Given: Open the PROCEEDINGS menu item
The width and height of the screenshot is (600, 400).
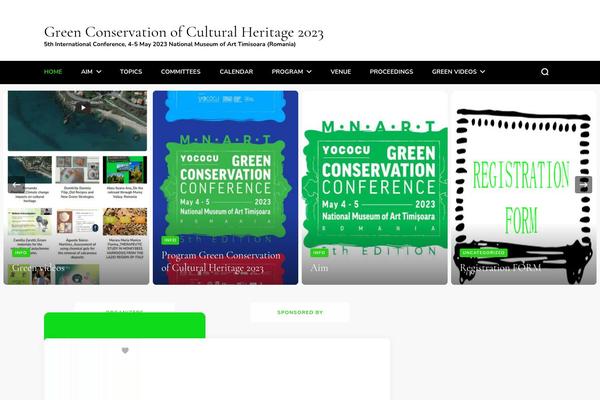Looking at the screenshot, I should 391,72.
